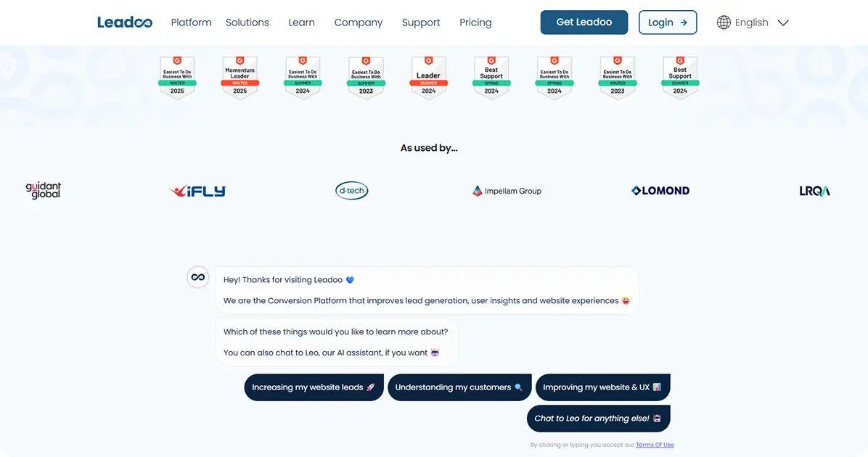
Task: Click the Lomond logo
Action: click(660, 191)
